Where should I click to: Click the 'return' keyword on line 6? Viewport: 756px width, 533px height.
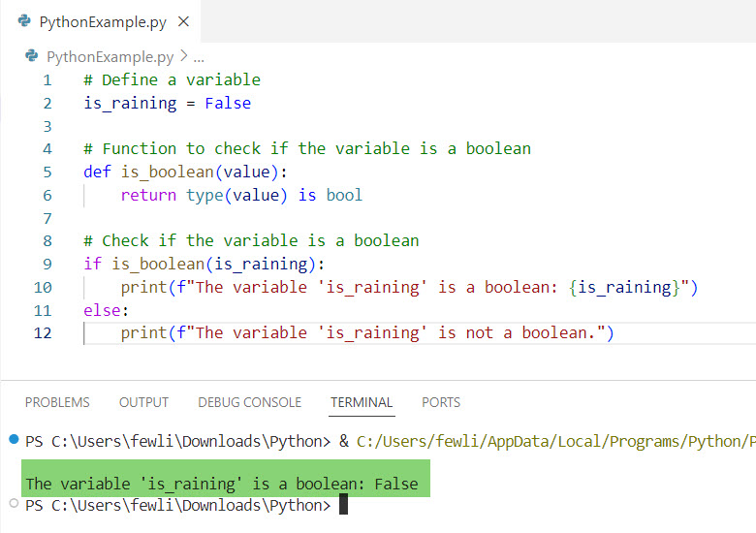tap(148, 195)
